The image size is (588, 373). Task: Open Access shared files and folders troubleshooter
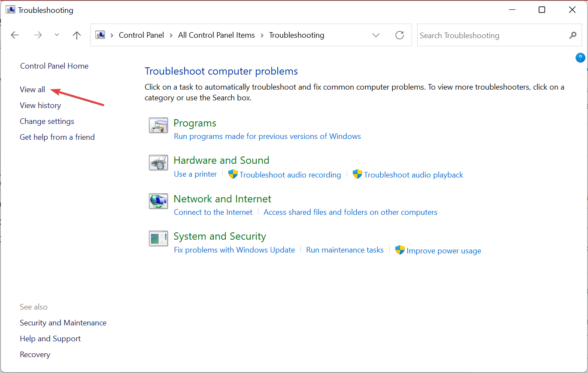click(x=350, y=212)
